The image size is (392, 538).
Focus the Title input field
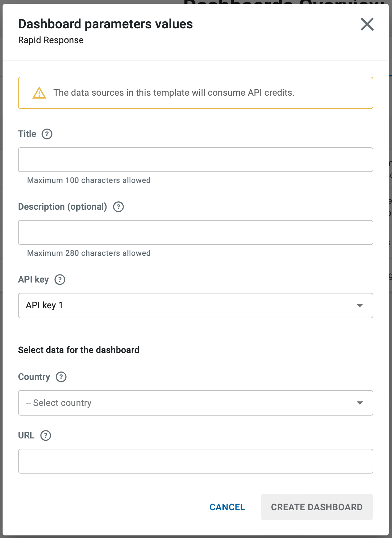point(196,159)
